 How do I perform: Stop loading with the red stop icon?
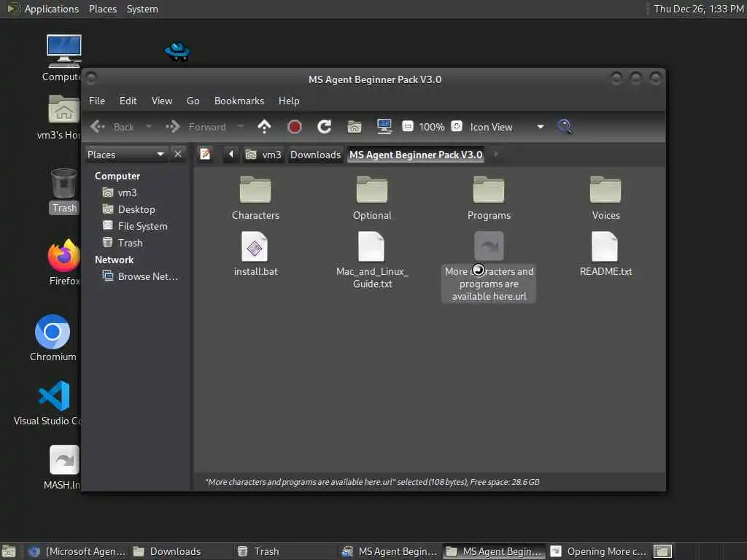pyautogui.click(x=295, y=127)
